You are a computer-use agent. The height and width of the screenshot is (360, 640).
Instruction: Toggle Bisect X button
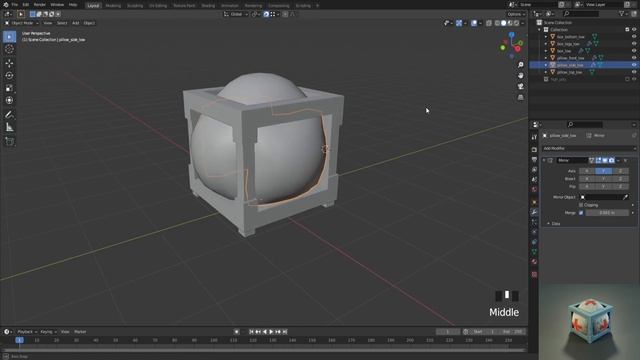587,179
